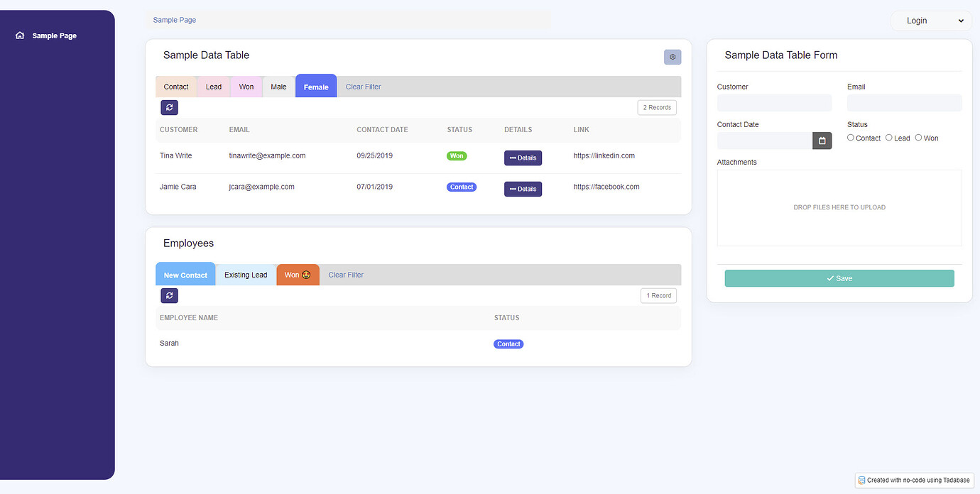The width and height of the screenshot is (980, 494).
Task: Click the 07/01/2019 date cell
Action: [x=374, y=187]
